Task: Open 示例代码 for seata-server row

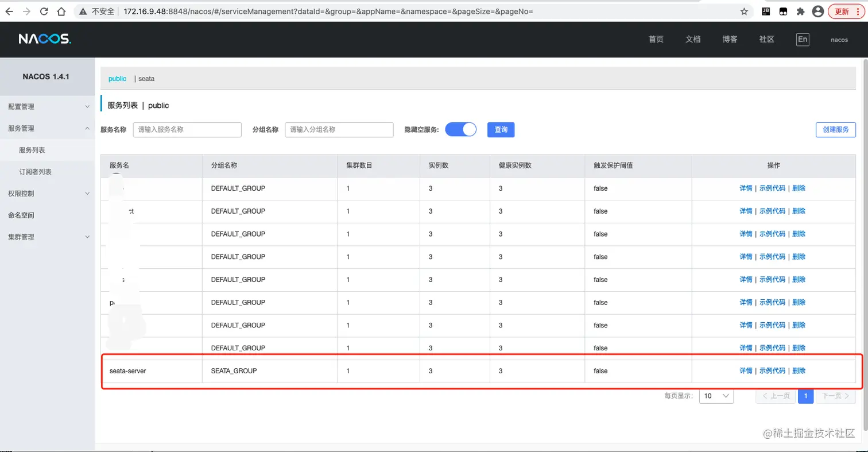Action: [772, 371]
